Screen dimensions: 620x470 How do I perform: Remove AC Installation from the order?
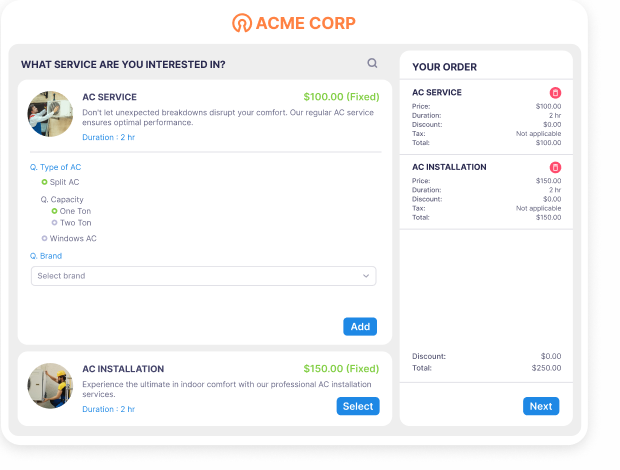click(x=556, y=168)
